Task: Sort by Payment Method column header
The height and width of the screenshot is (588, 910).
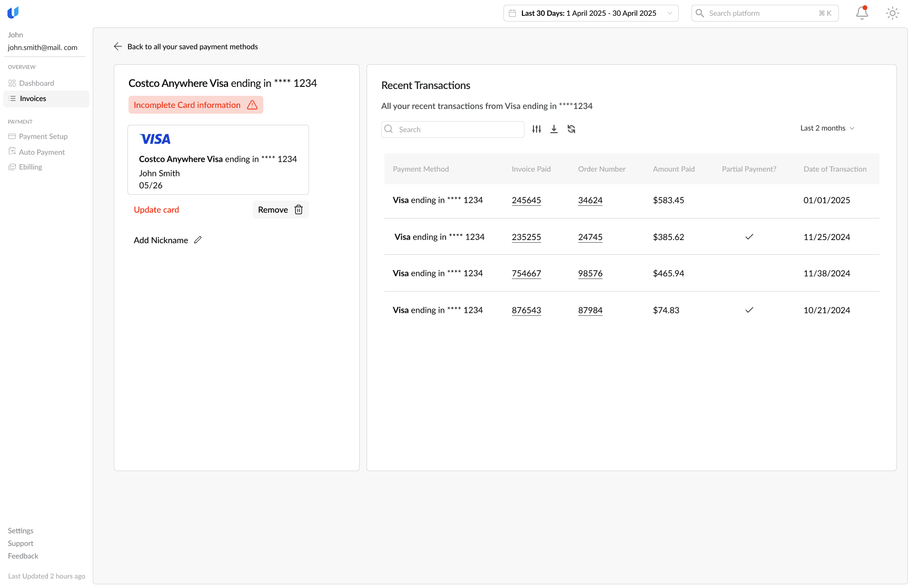Action: 421,169
